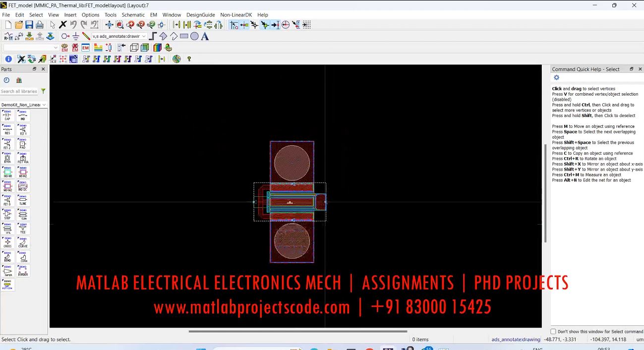Select the Insert Rectangle tool

pos(184,36)
